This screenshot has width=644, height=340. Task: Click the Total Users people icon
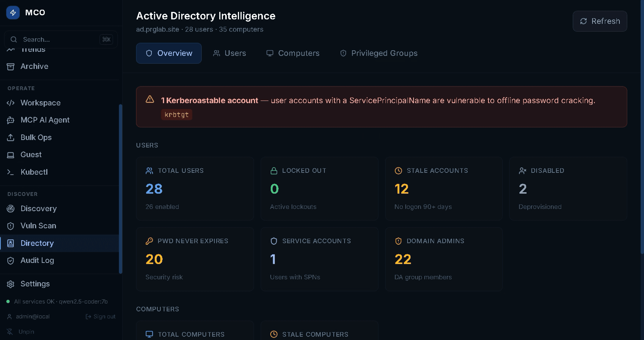[149, 171]
